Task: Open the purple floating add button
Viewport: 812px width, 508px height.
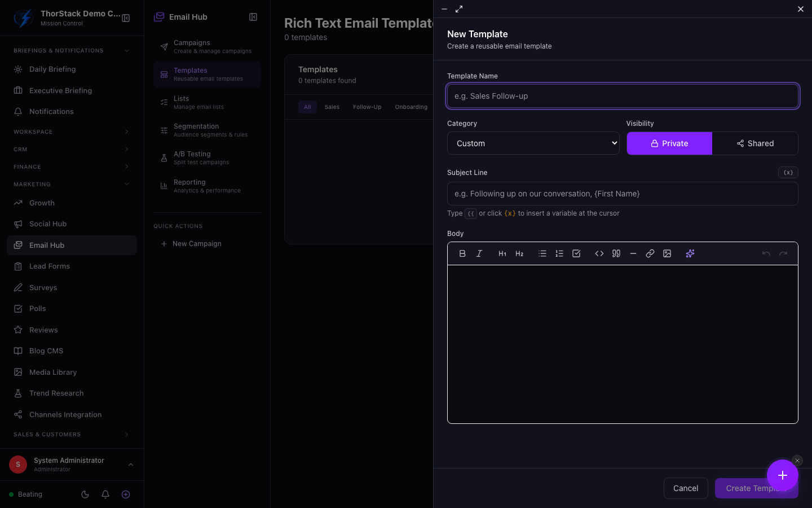Action: tap(783, 475)
